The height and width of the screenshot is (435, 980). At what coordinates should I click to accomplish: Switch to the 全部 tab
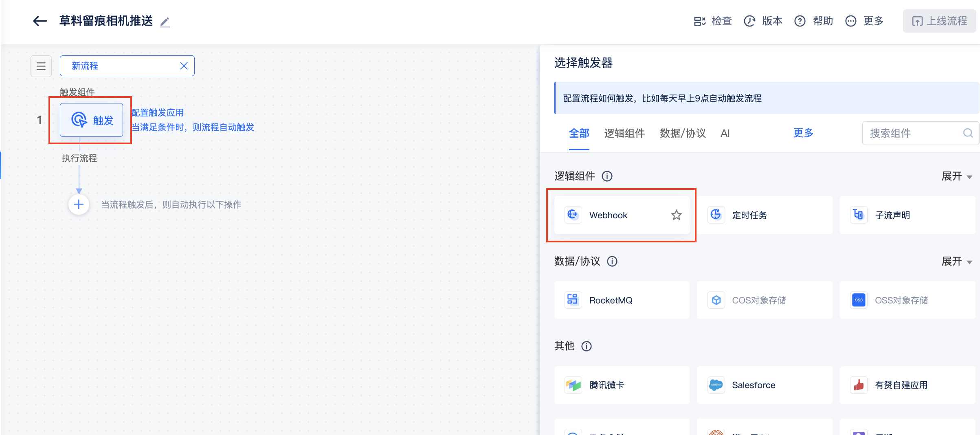[x=579, y=133]
